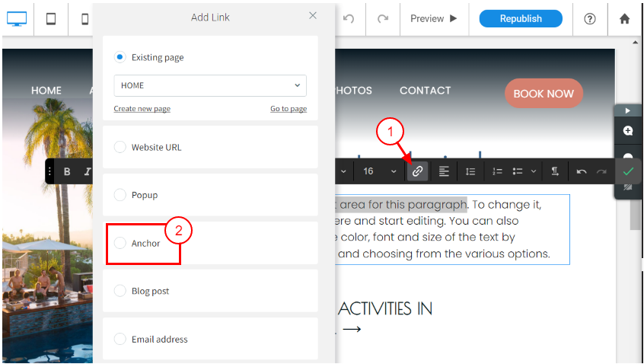644x364 pixels.
Task: Close the Add Link panel
Action: click(313, 16)
